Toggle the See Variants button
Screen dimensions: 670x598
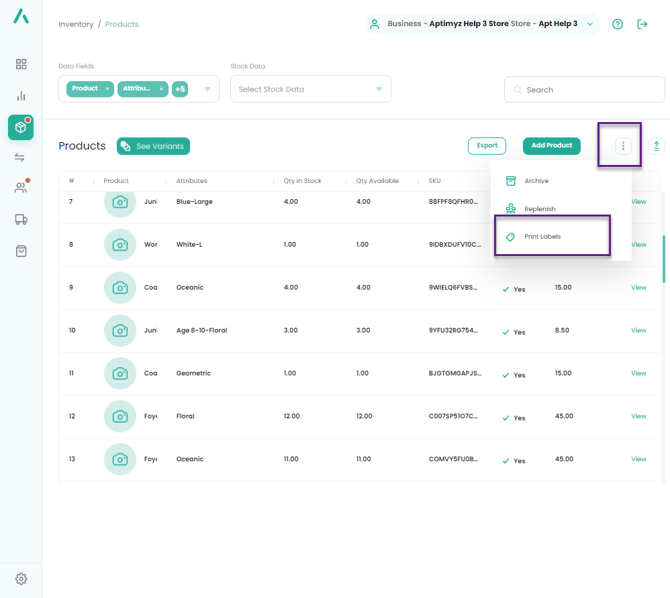pos(153,146)
